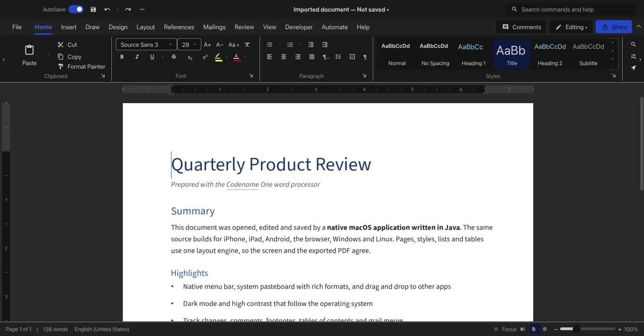Toggle bold formatting

[x=122, y=57]
